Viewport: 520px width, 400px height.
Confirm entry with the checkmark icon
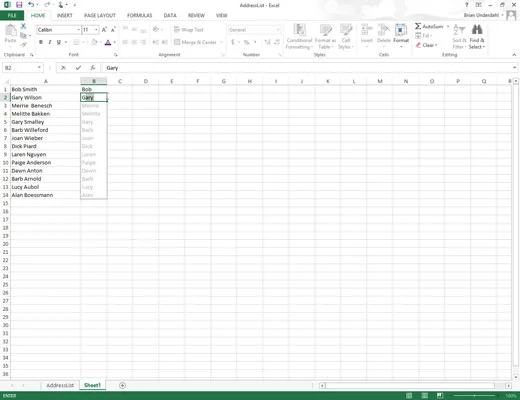tap(78, 68)
